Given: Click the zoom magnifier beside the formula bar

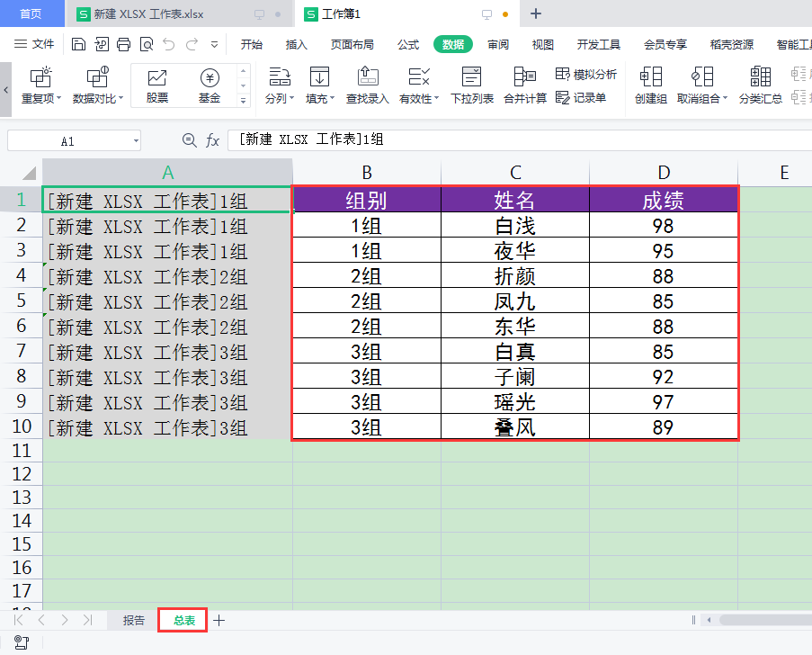Looking at the screenshot, I should pos(189,140).
